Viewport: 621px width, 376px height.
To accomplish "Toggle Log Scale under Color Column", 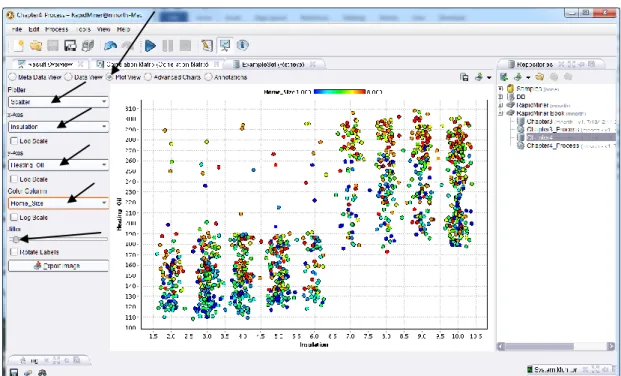I will click(14, 217).
